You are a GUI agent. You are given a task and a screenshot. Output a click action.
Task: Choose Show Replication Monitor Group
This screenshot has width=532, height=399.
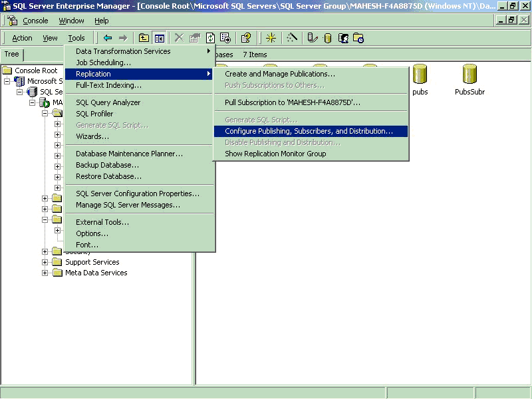(311, 154)
